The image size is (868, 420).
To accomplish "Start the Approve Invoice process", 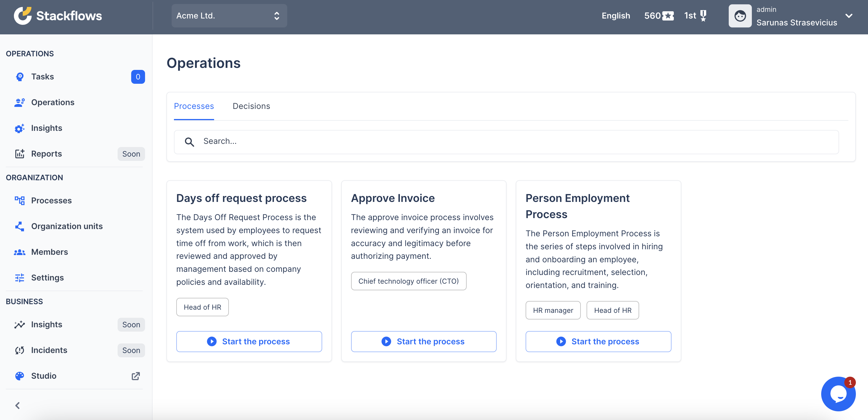I will pos(424,341).
